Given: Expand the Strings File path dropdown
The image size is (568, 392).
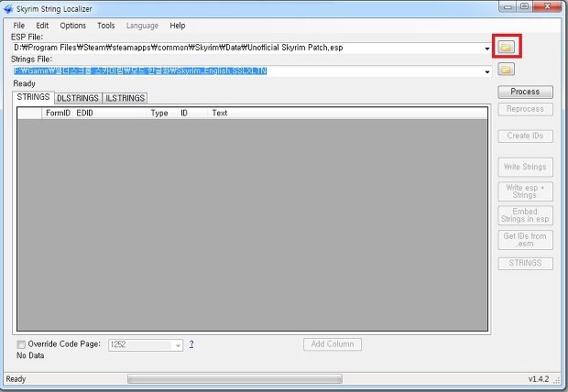Looking at the screenshot, I should point(487,71).
